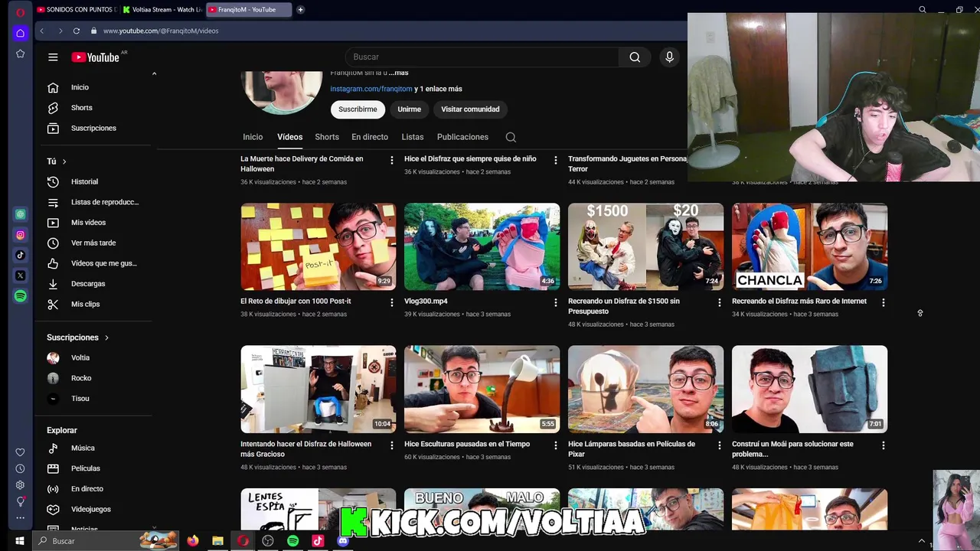Activate voice search microphone
This screenshot has width=980, height=551.
coord(669,57)
